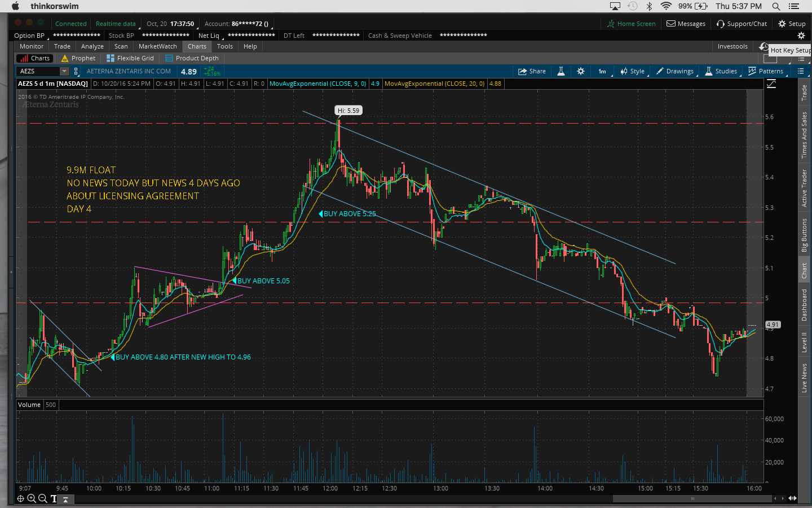Switch to the Analyze tab
The height and width of the screenshot is (508, 812).
pyautogui.click(x=92, y=46)
